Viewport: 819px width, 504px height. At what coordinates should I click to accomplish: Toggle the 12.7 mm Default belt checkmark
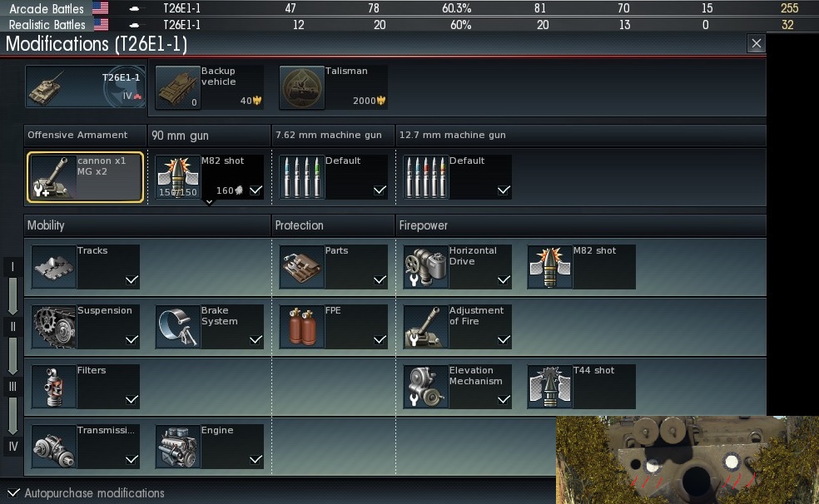(x=504, y=190)
